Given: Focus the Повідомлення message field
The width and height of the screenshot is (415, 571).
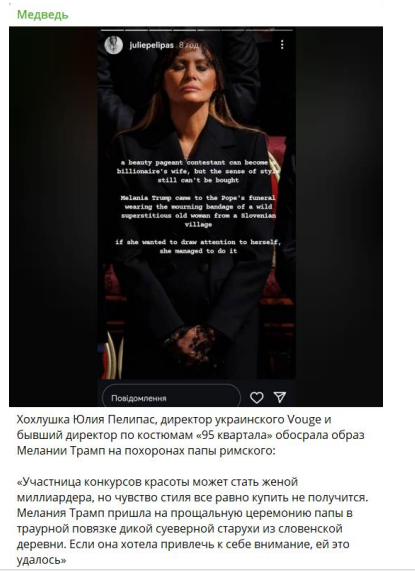Looking at the screenshot, I should pos(171,397).
